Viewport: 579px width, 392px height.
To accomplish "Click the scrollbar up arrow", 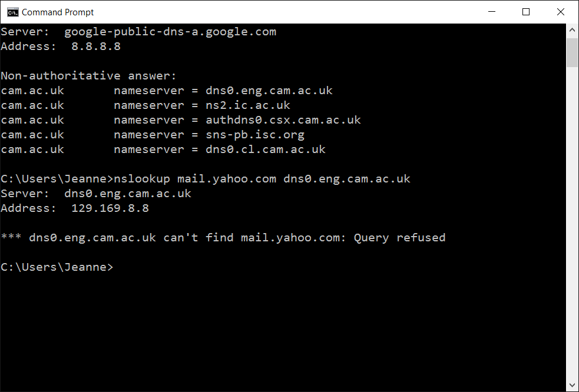I will click(x=573, y=29).
